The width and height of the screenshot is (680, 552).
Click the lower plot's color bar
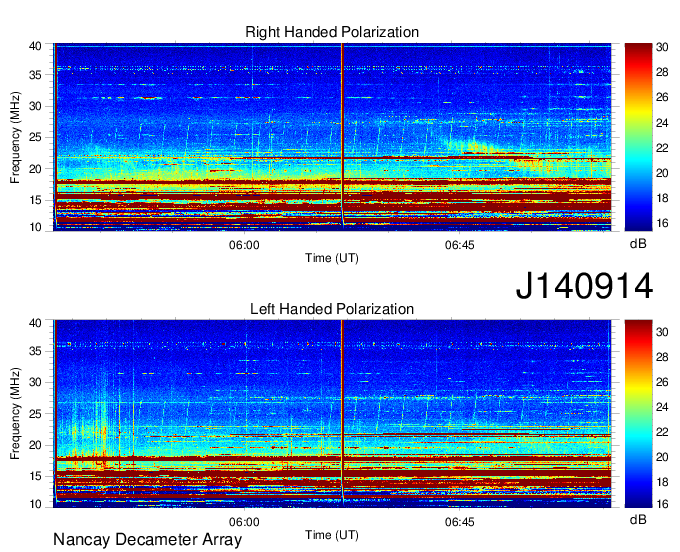point(638,414)
